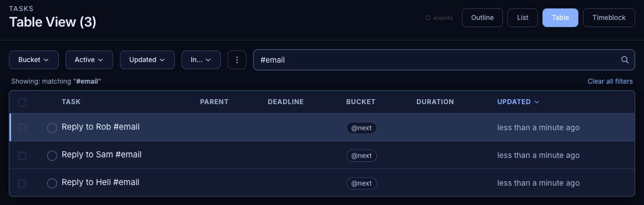Click the @next tag on Reply to Rob
644x205 pixels.
click(361, 128)
